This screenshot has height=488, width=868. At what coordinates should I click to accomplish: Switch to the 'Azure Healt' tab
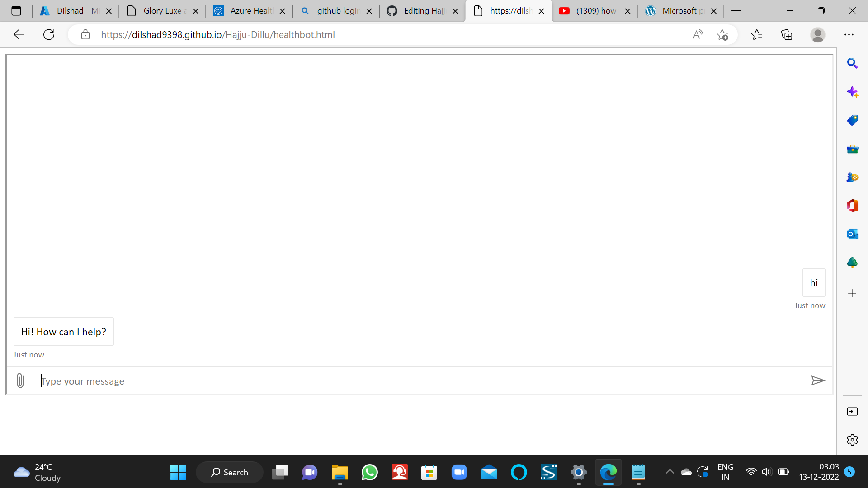click(249, 11)
